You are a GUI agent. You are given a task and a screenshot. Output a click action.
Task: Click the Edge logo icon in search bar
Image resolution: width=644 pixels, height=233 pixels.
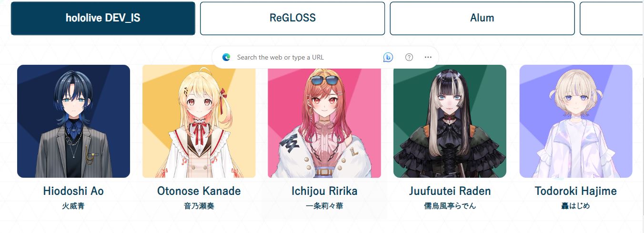(x=226, y=57)
